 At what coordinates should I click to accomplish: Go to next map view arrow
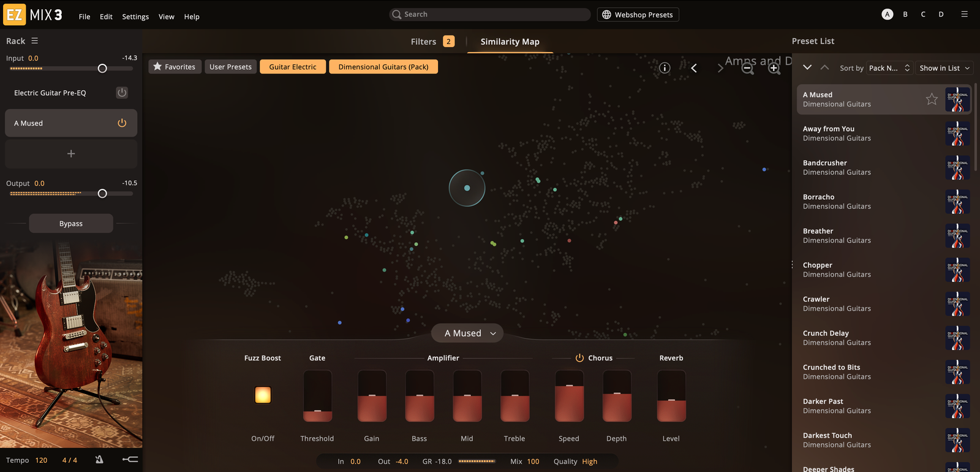(720, 68)
